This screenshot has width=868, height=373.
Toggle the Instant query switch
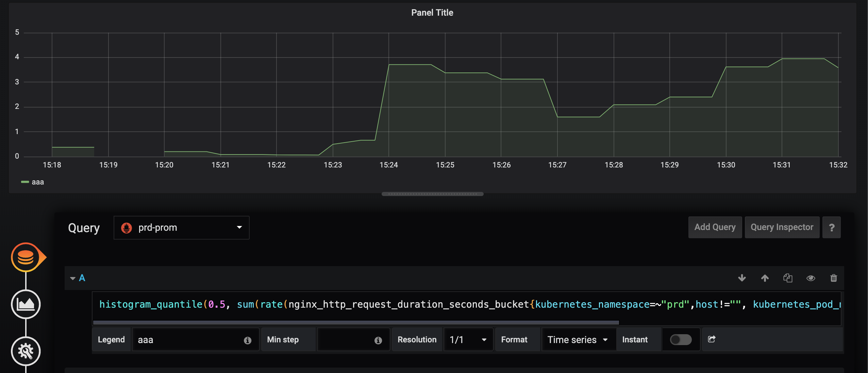click(x=681, y=339)
